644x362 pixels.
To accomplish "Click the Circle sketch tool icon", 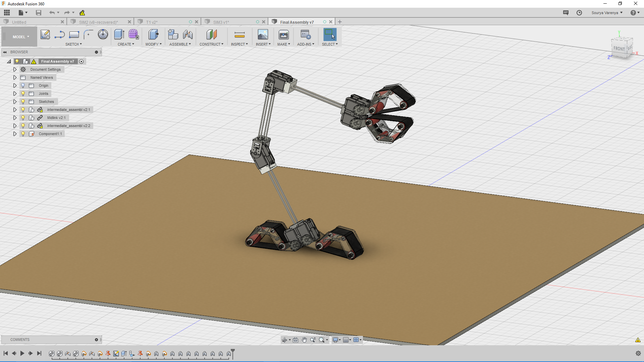I will click(103, 35).
